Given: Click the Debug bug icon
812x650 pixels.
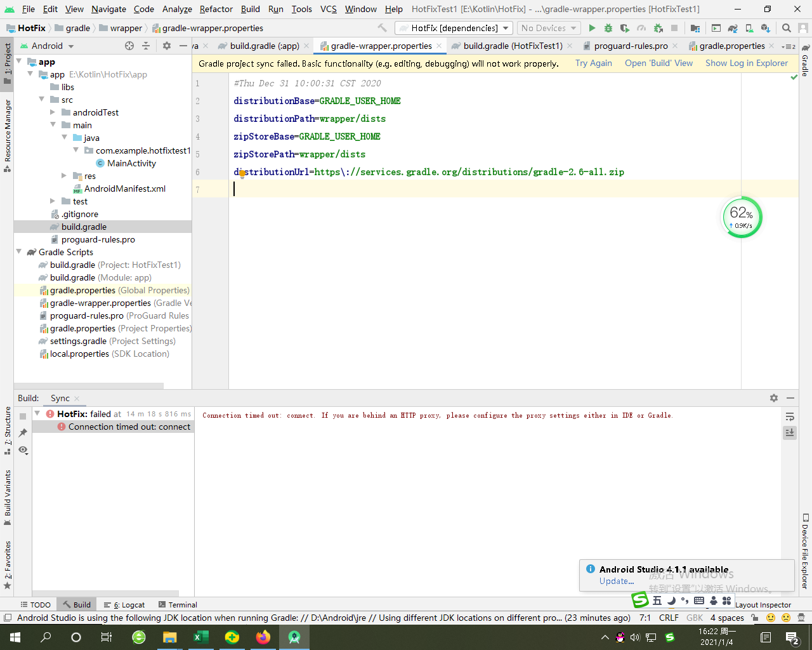Looking at the screenshot, I should pyautogui.click(x=608, y=28).
